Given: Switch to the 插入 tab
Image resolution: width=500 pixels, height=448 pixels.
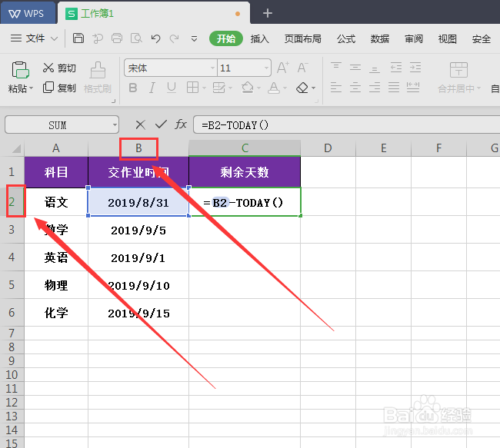Looking at the screenshot, I should pyautogui.click(x=259, y=39).
